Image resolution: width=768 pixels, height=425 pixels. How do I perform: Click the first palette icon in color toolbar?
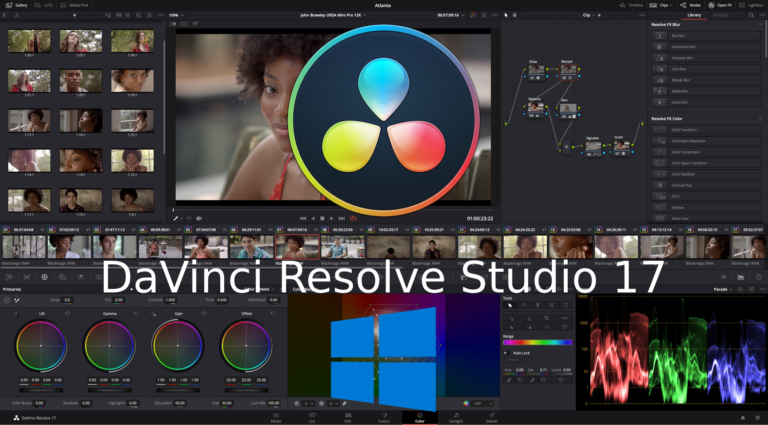click(x=9, y=277)
